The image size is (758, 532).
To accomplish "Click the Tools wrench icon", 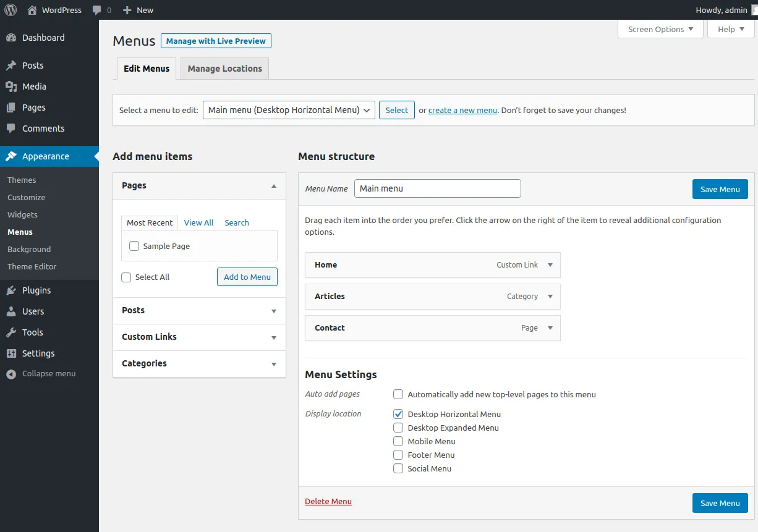I will pyautogui.click(x=11, y=332).
